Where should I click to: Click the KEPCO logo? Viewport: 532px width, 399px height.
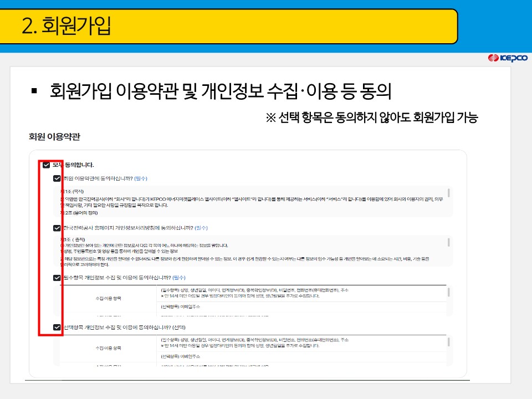[x=509, y=57]
